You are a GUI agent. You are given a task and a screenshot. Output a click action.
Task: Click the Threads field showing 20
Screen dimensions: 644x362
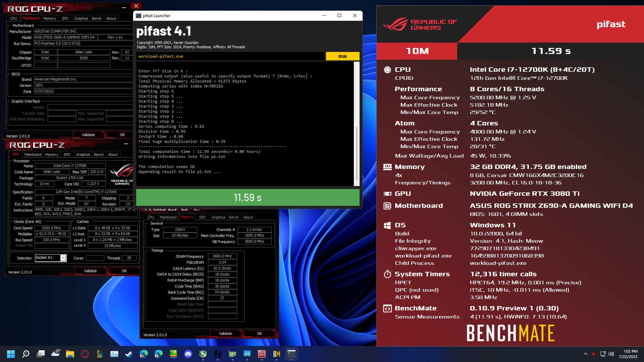[x=129, y=258]
